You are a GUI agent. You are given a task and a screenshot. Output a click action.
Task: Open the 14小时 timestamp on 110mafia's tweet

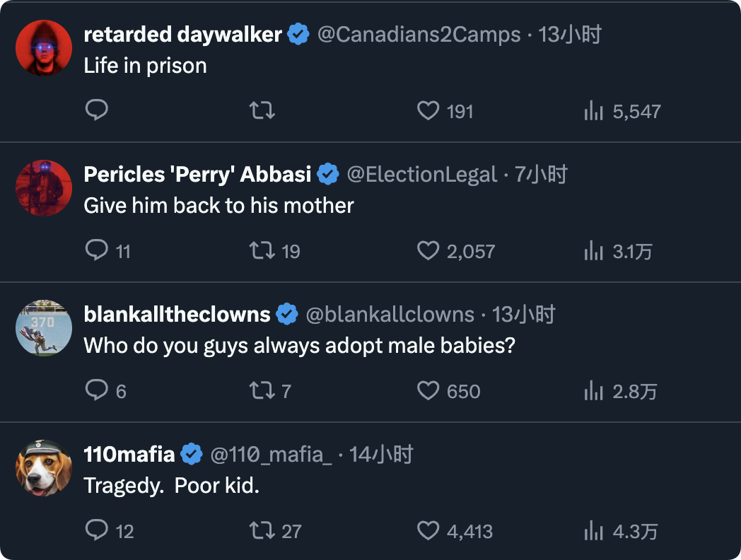click(x=381, y=454)
